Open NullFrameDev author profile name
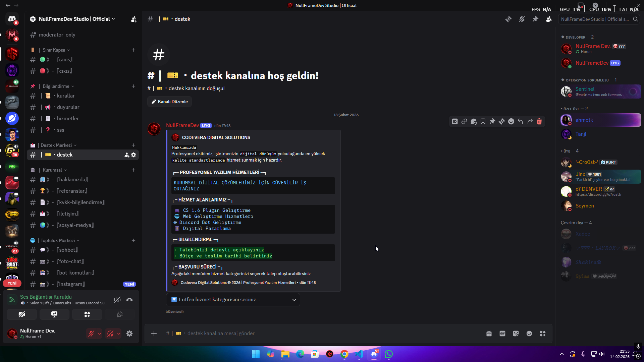The image size is (644, 362). pyautogui.click(x=182, y=125)
